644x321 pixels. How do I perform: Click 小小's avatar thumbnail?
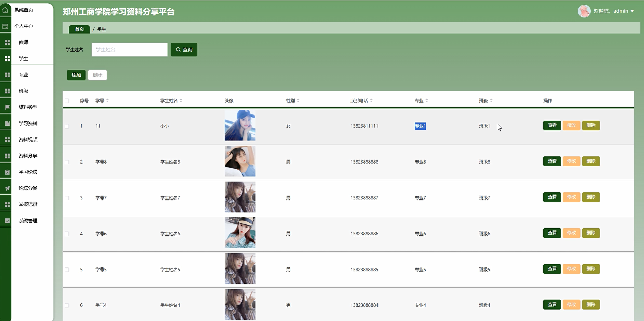(x=240, y=125)
